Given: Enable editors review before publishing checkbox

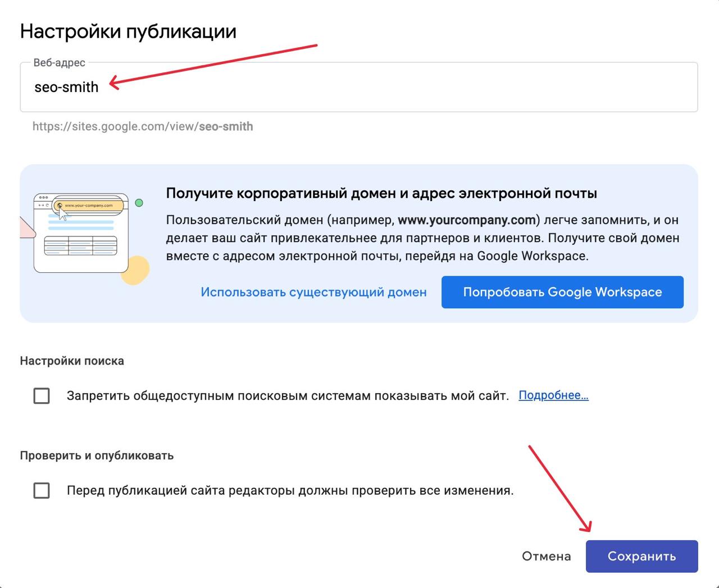Looking at the screenshot, I should coord(42,491).
